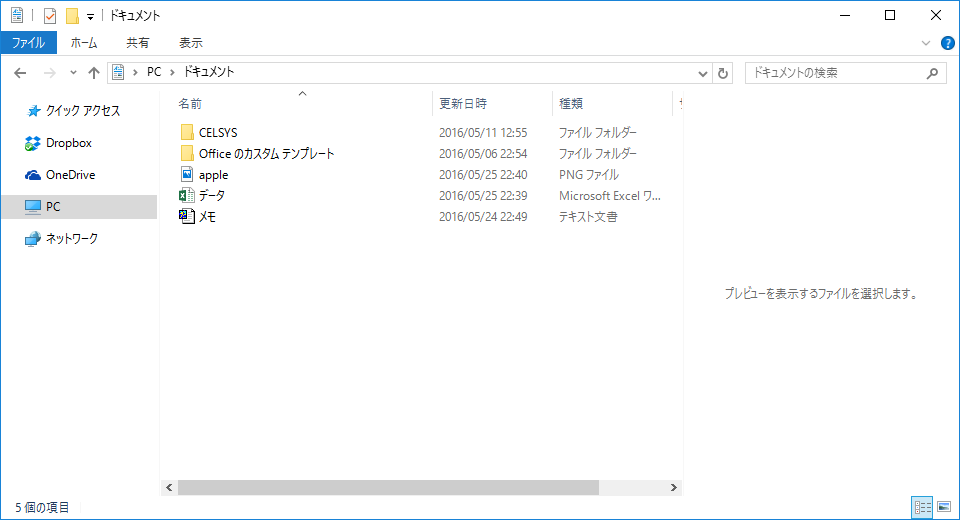Click the Refresh button beside address bar
Screen dimensions: 960x520
click(x=724, y=73)
